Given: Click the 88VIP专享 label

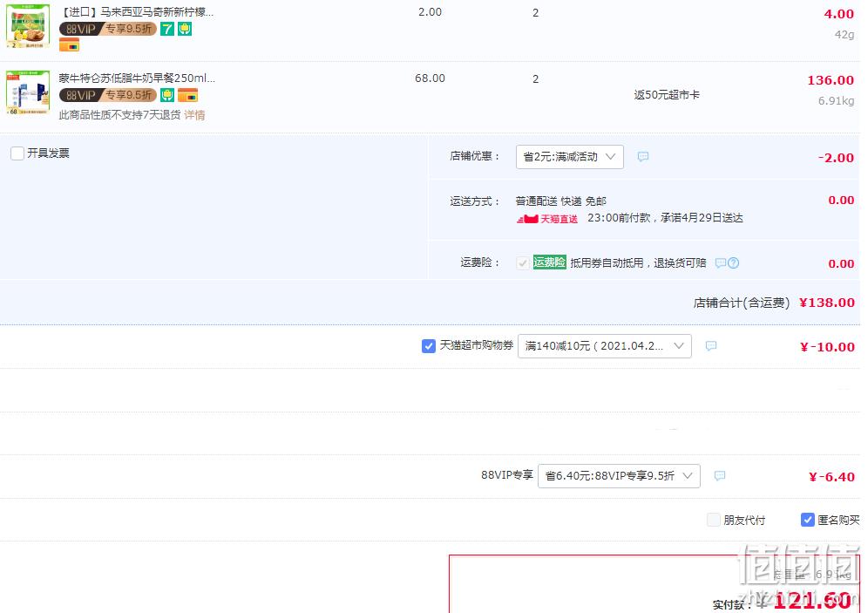Looking at the screenshot, I should pyautogui.click(x=506, y=475).
